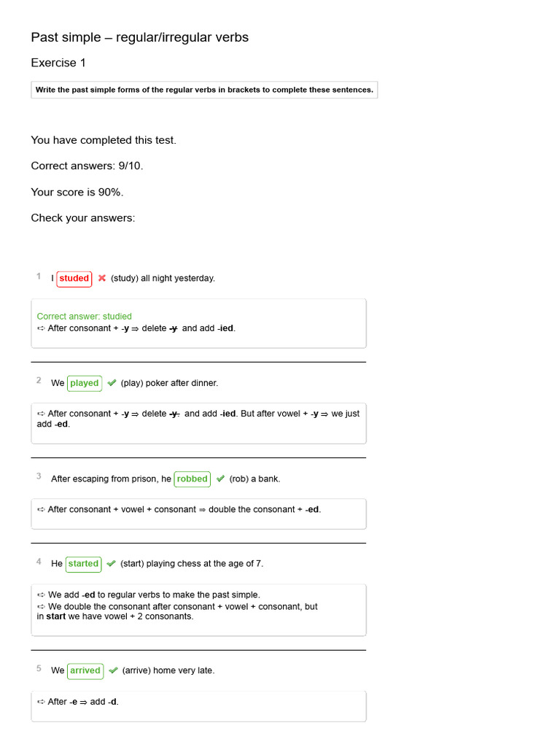
Task: Click the 'Correct answers: 9/10' line
Action: pyautogui.click(x=87, y=166)
